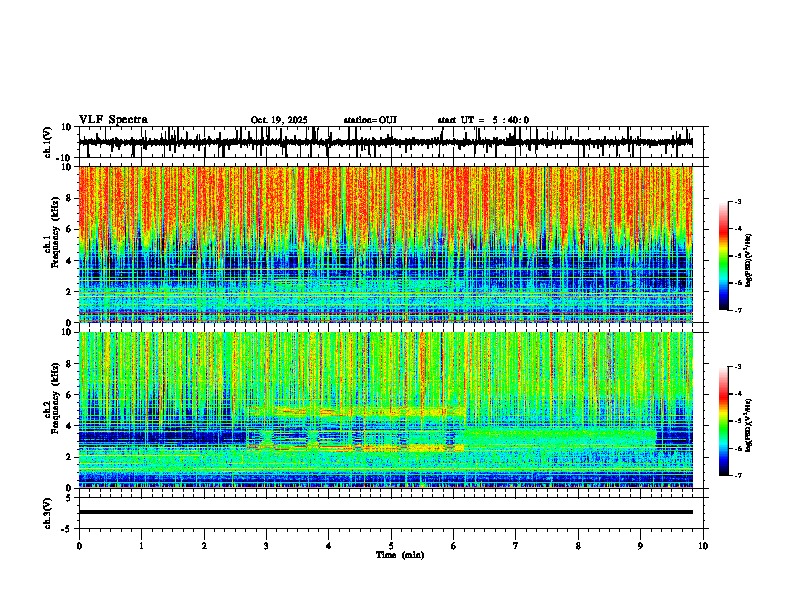
Task: Click the ch.1 "Frequency (kHz)" axis label
Action: point(55,232)
